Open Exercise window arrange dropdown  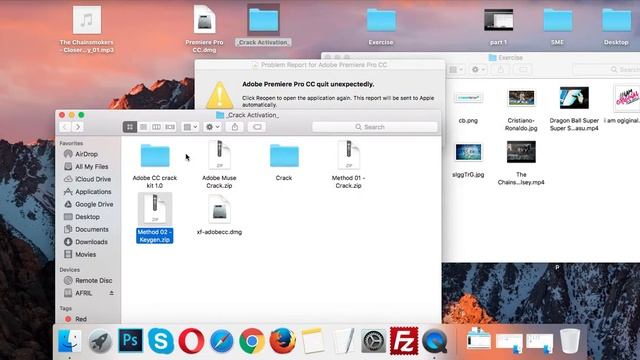[456, 70]
